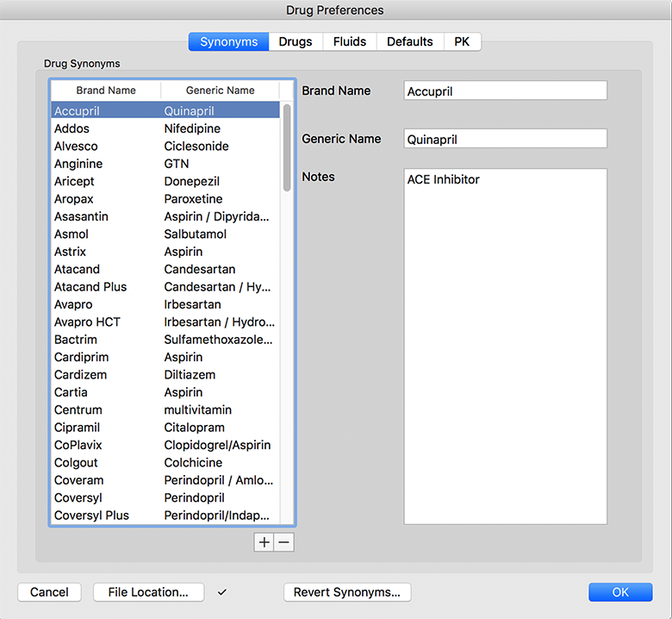Sort by Generic Name column header
Image resolution: width=672 pixels, height=619 pixels.
(220, 90)
